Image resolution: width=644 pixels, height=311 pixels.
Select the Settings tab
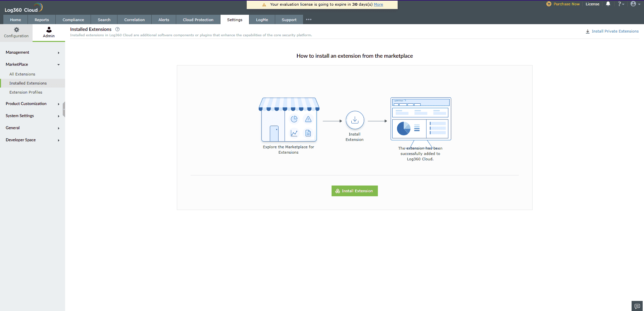[235, 20]
